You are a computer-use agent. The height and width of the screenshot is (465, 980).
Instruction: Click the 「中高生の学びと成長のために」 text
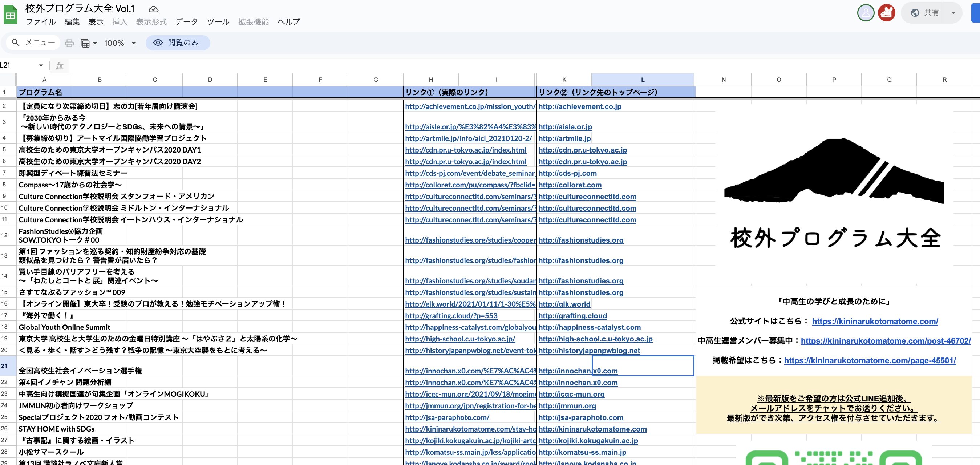(x=834, y=302)
